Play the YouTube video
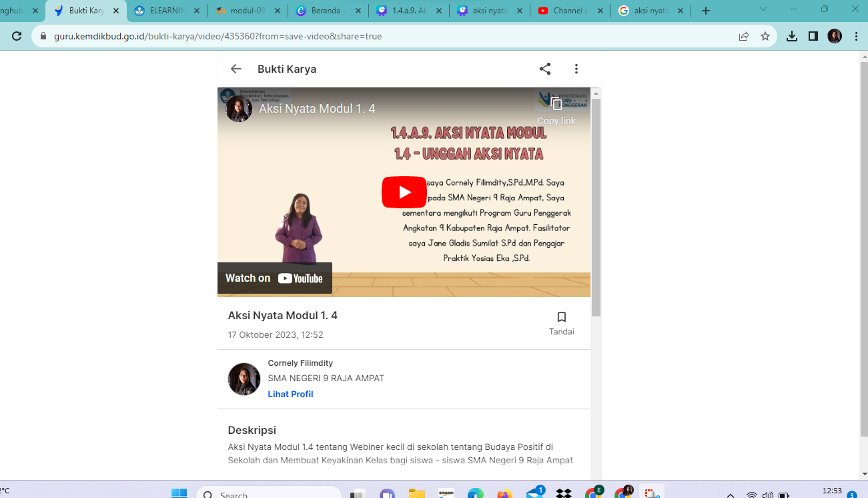 [404, 192]
